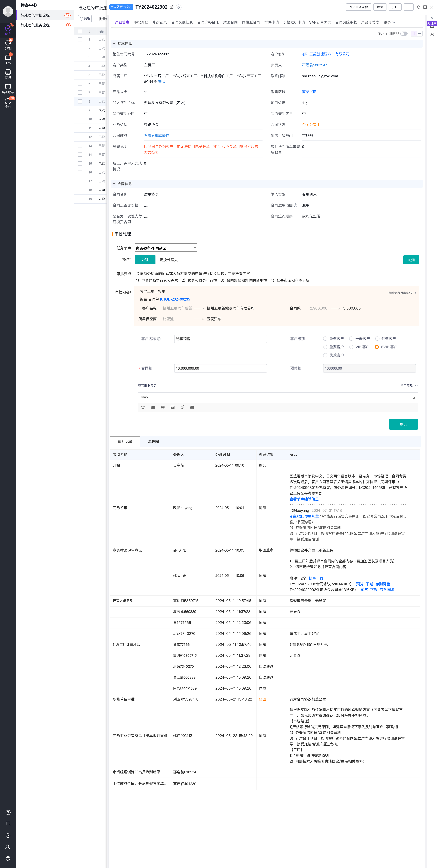
Task: Click the 沟通 button
Action: (x=411, y=260)
